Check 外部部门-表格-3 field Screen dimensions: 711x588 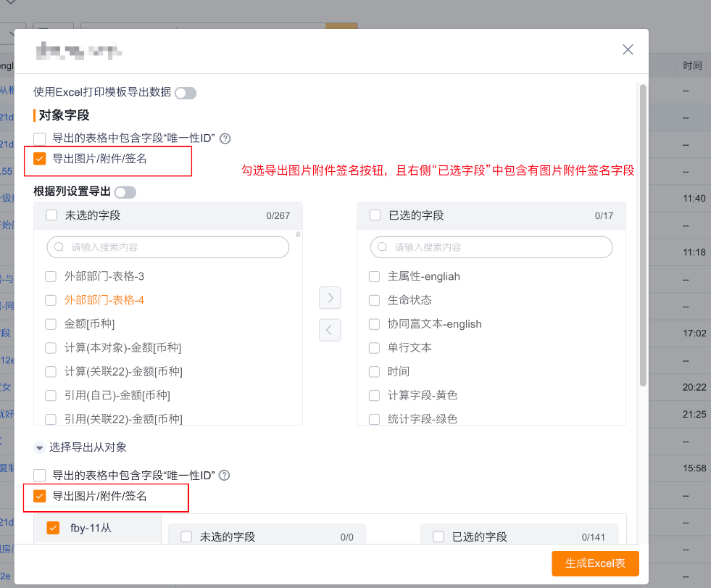tap(51, 277)
